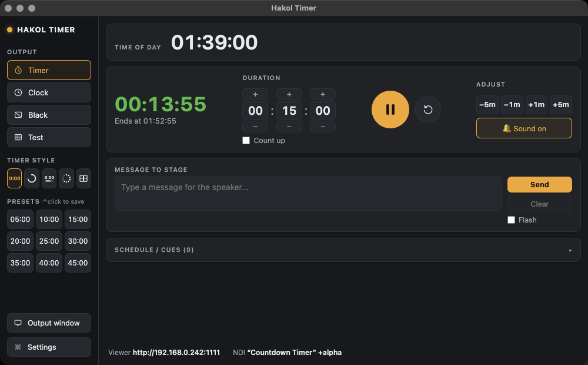The height and width of the screenshot is (365, 588).
Task: Open Settings
Action: pyautogui.click(x=49, y=347)
